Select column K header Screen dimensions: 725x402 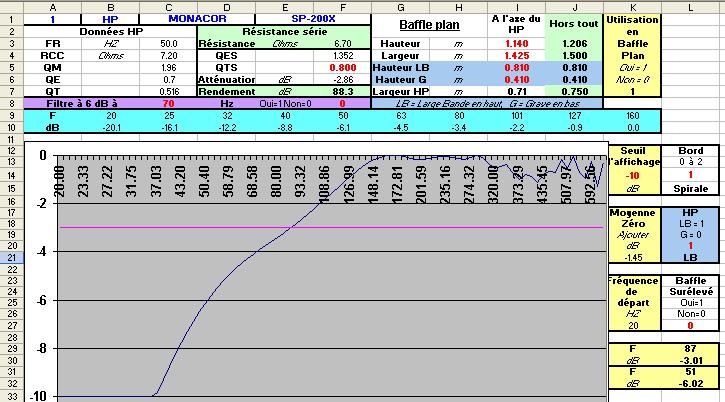tap(633, 7)
